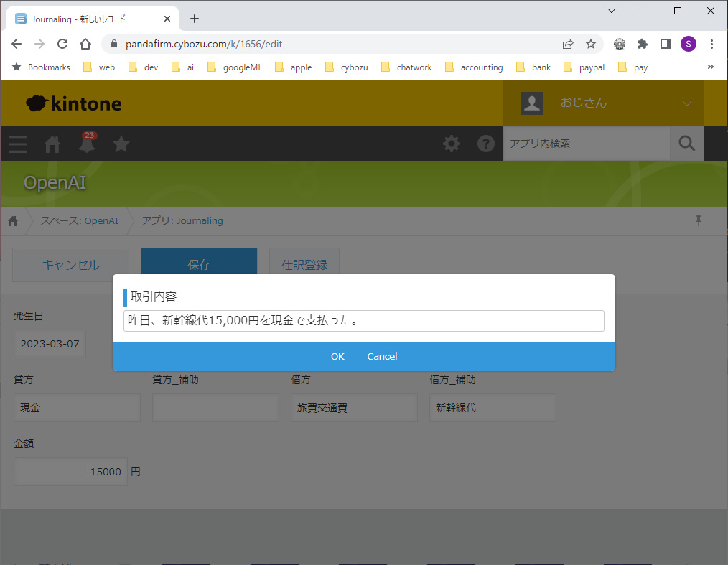Click the 取引内容 text input field
This screenshot has width=728, height=565.
tap(363, 321)
